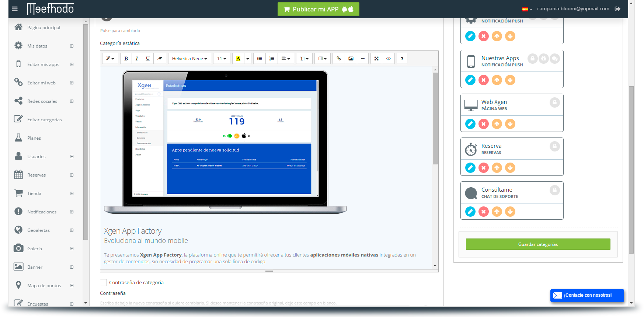Delete the Nuestras Apps category
The image size is (644, 317).
click(x=484, y=80)
